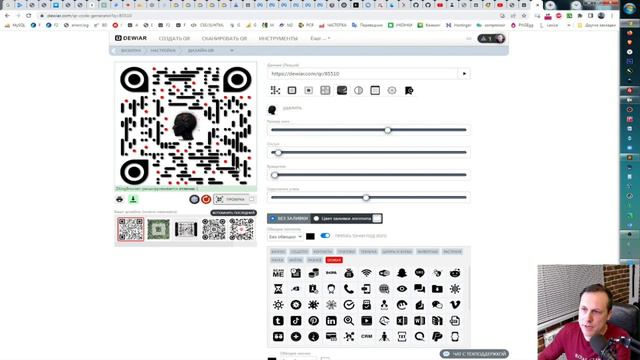
Task: Click the DEWIAR logo link
Action: point(131,38)
